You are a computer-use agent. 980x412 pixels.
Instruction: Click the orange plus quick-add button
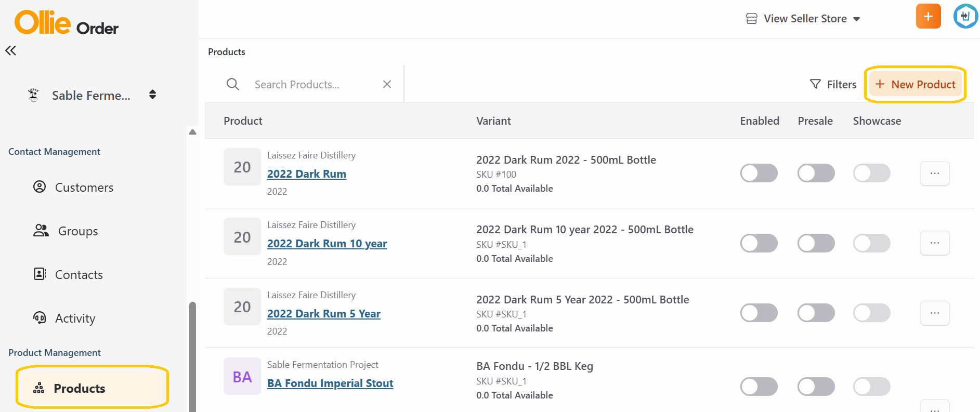click(929, 16)
